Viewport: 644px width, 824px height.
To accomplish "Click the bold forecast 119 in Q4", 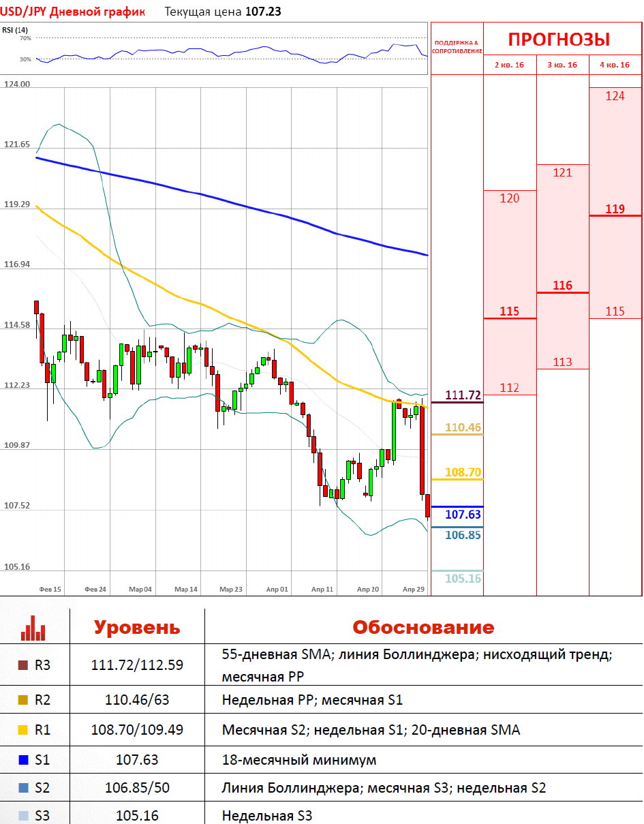I will 615,209.
